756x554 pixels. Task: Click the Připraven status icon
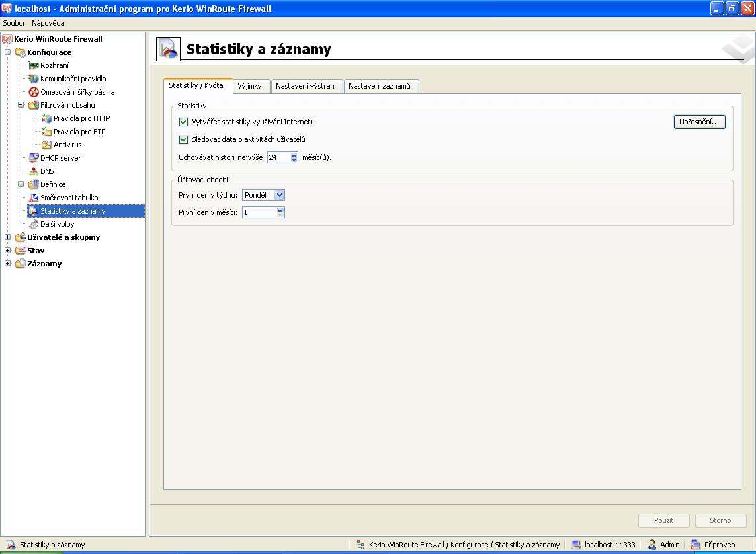pos(696,545)
